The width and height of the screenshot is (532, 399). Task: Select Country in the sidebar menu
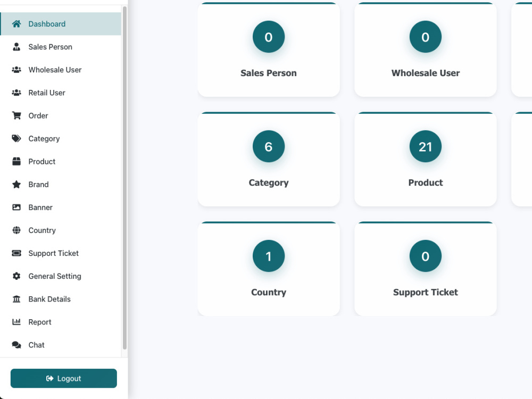pyautogui.click(x=61, y=230)
